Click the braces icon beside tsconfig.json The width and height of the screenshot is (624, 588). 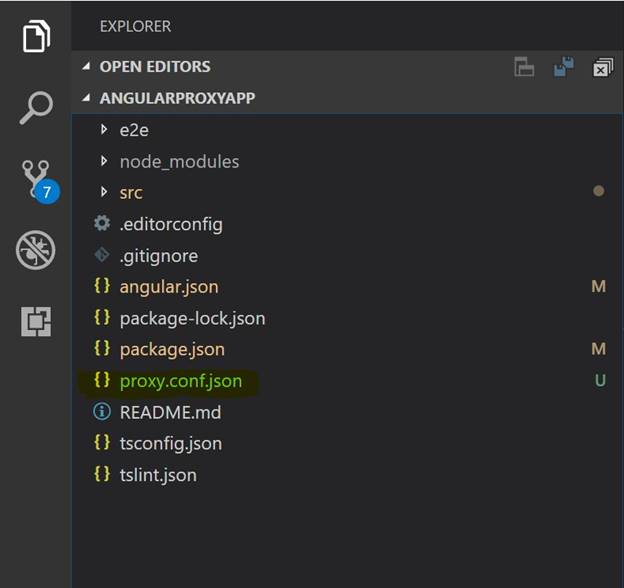click(102, 442)
